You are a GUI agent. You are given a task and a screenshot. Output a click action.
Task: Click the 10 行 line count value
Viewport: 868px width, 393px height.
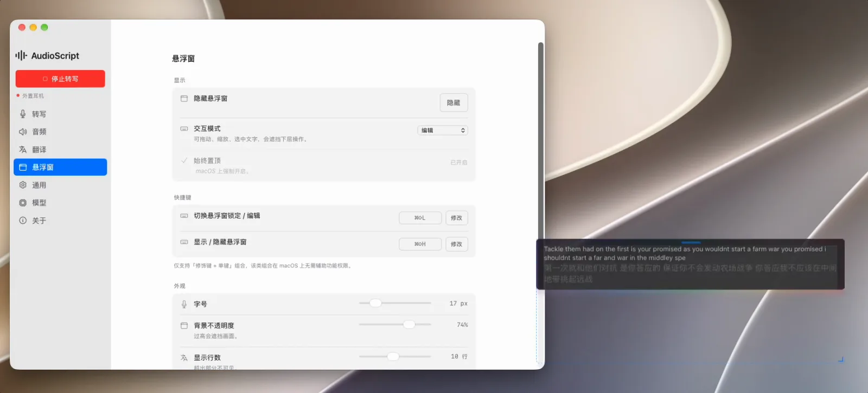[x=459, y=357]
